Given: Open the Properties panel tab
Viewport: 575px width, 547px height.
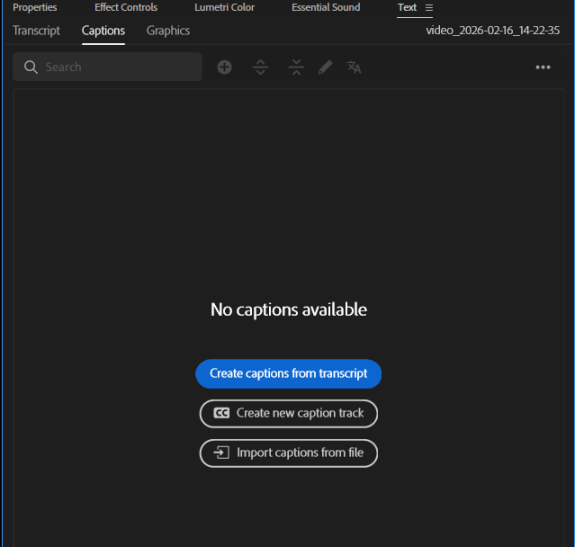Looking at the screenshot, I should 35,8.
